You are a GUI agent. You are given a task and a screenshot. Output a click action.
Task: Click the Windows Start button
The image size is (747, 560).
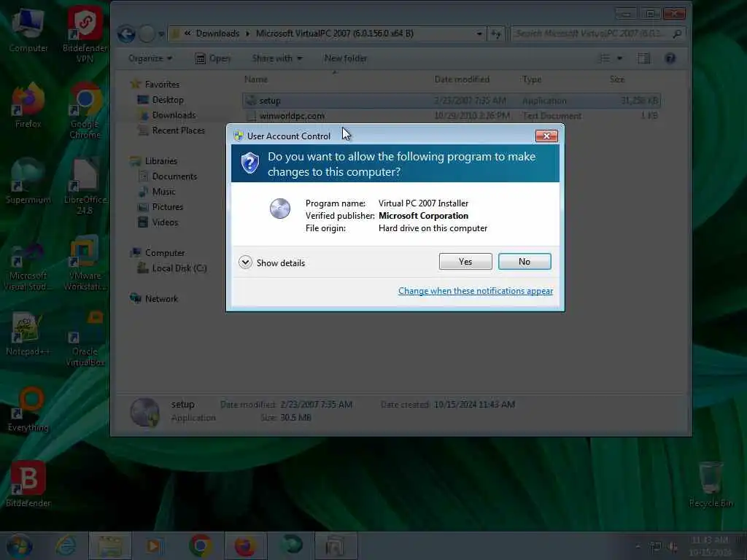pos(19,545)
